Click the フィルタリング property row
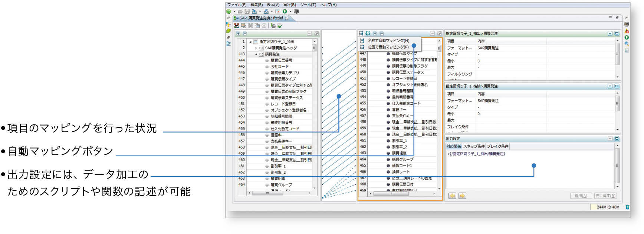644x234 pixels. click(530, 74)
